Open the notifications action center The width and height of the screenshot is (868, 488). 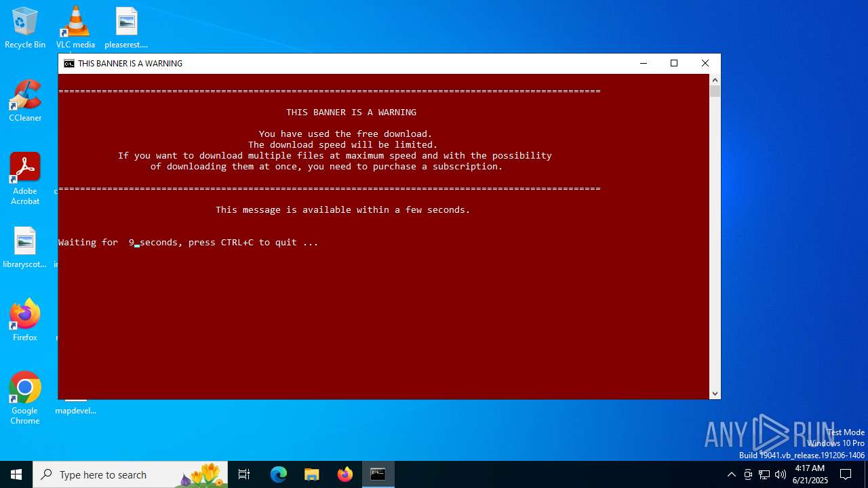tap(846, 474)
